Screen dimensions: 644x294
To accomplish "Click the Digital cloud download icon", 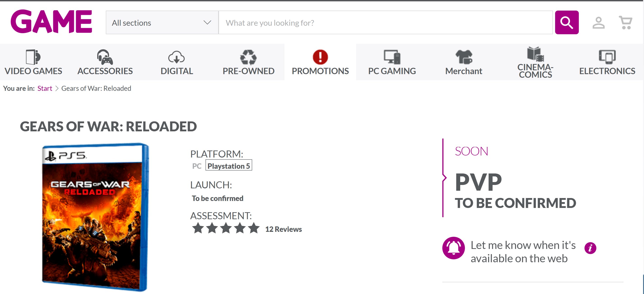I will 176,57.
